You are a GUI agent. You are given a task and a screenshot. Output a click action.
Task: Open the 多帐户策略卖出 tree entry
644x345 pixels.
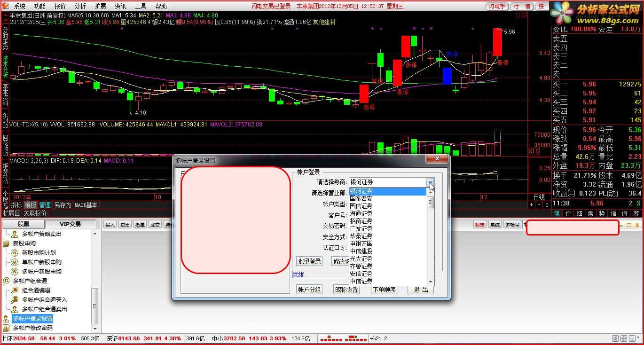point(41,234)
